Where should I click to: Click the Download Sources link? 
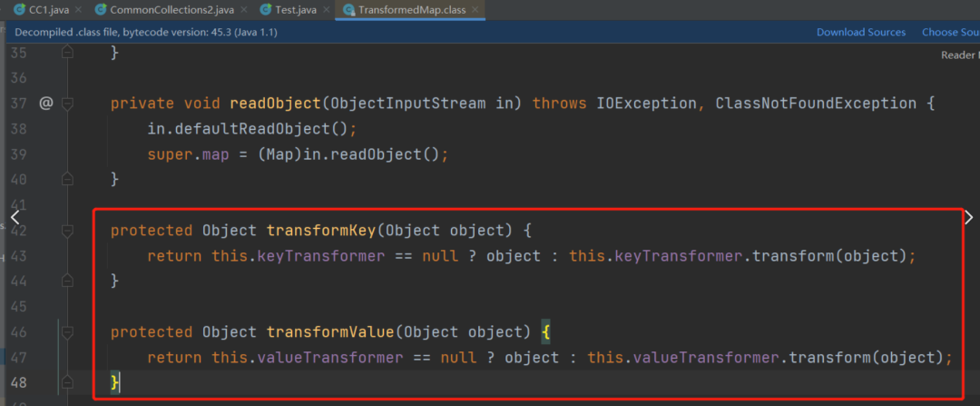pos(860,32)
